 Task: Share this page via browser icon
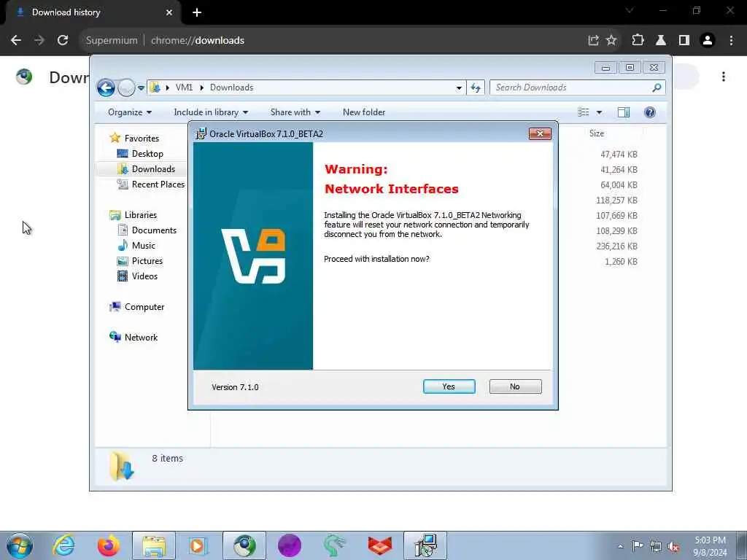pyautogui.click(x=593, y=41)
